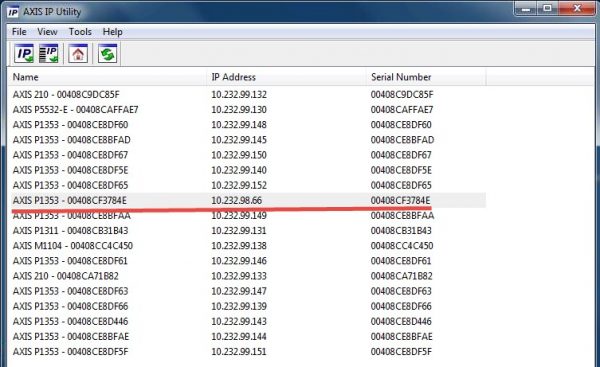Click IP address 10.232.99.152
Screen dimensions: 600x367
pyautogui.click(x=239, y=185)
